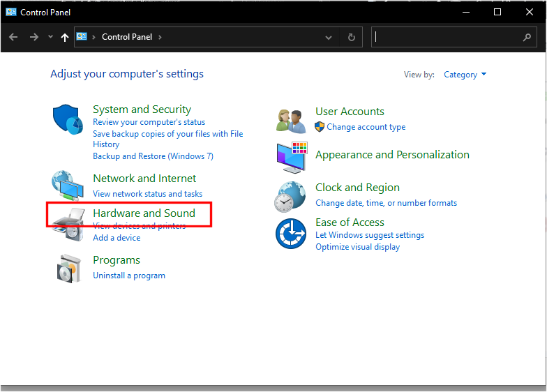Maximize the Control Panel window

(497, 13)
